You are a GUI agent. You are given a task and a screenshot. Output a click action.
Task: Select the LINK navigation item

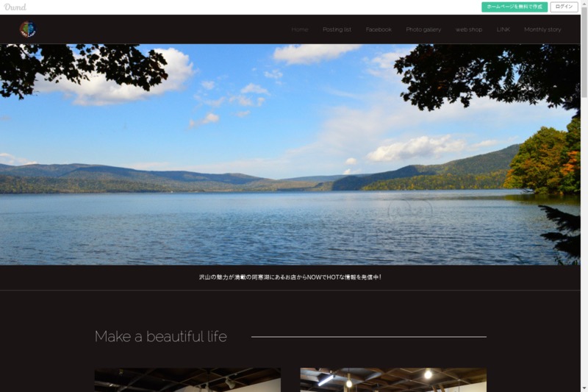pos(503,29)
